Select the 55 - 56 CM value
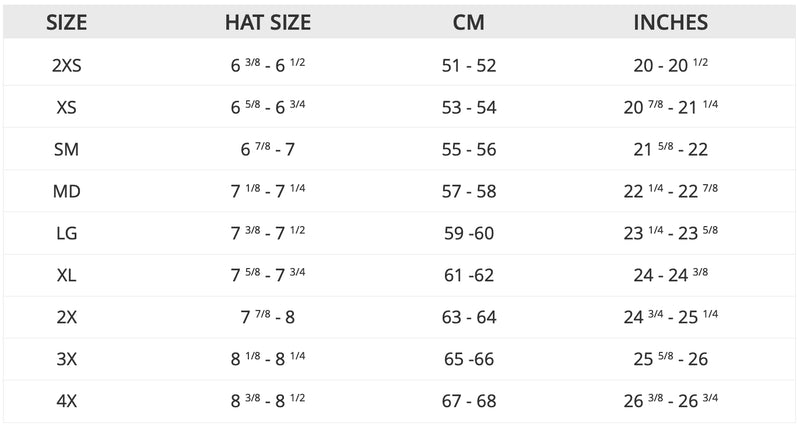 [468, 150]
